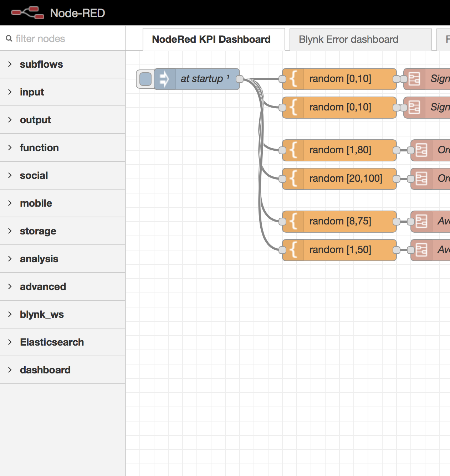Open the blynk_ws palette category

62,315
